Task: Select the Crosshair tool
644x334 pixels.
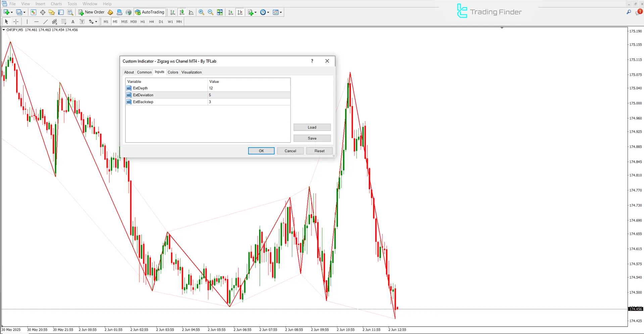Action: 16,21
